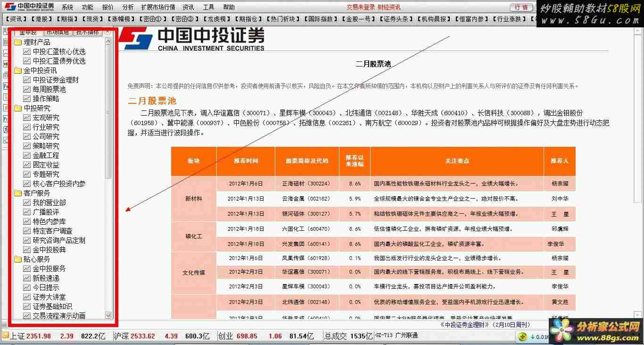Click chart icon beside 金中投股典
644x345 pixels.
(x=27, y=250)
